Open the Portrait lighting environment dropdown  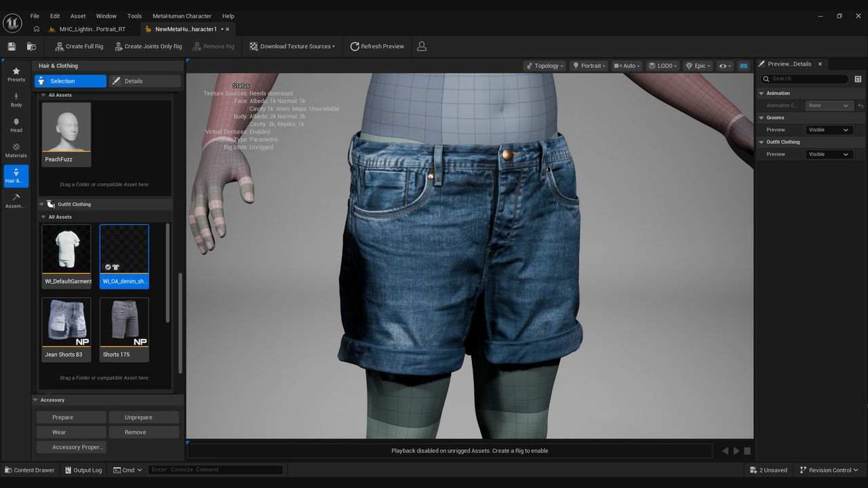pos(589,66)
